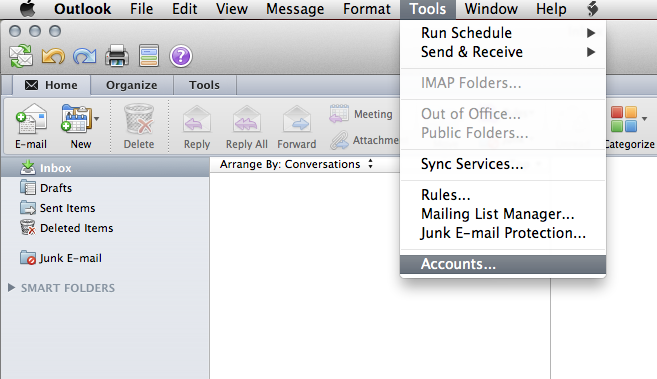Viewport: 657px width, 379px height.
Task: Choose Mailing List Manager menu item
Action: pyautogui.click(x=503, y=214)
